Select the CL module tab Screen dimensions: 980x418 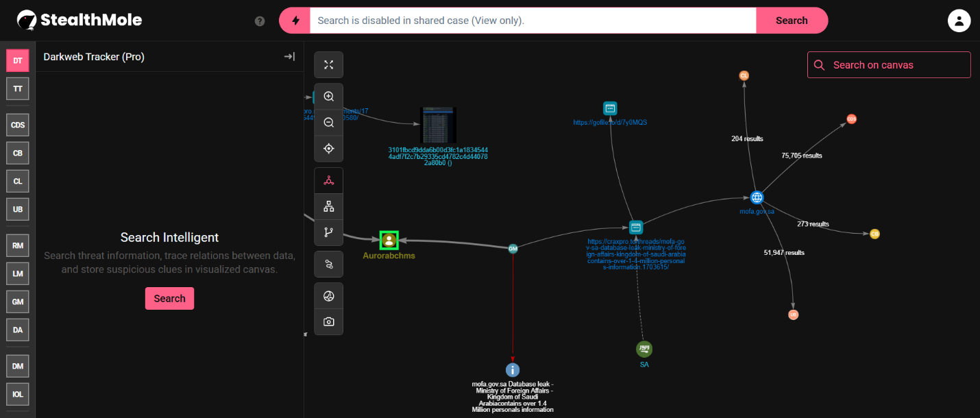pyautogui.click(x=18, y=181)
